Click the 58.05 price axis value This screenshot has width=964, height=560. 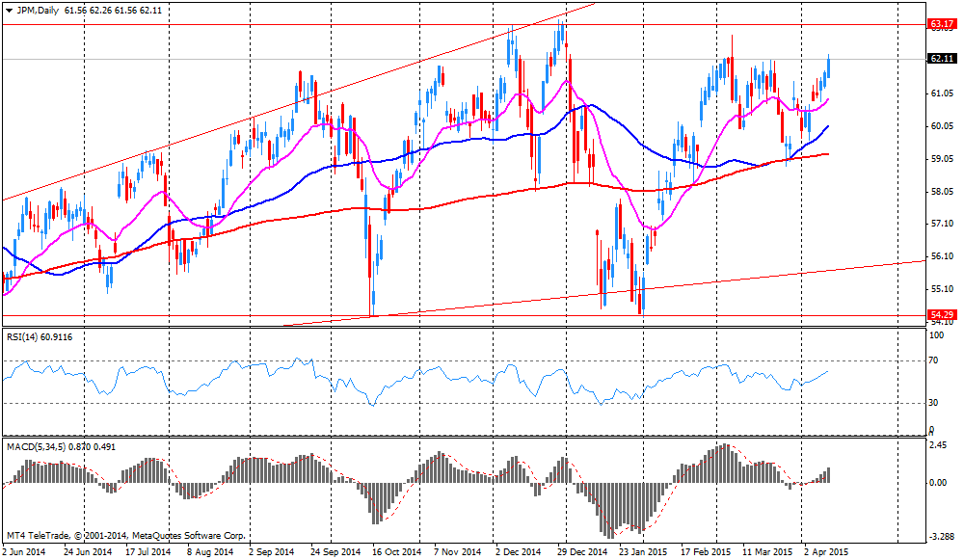pyautogui.click(x=942, y=191)
